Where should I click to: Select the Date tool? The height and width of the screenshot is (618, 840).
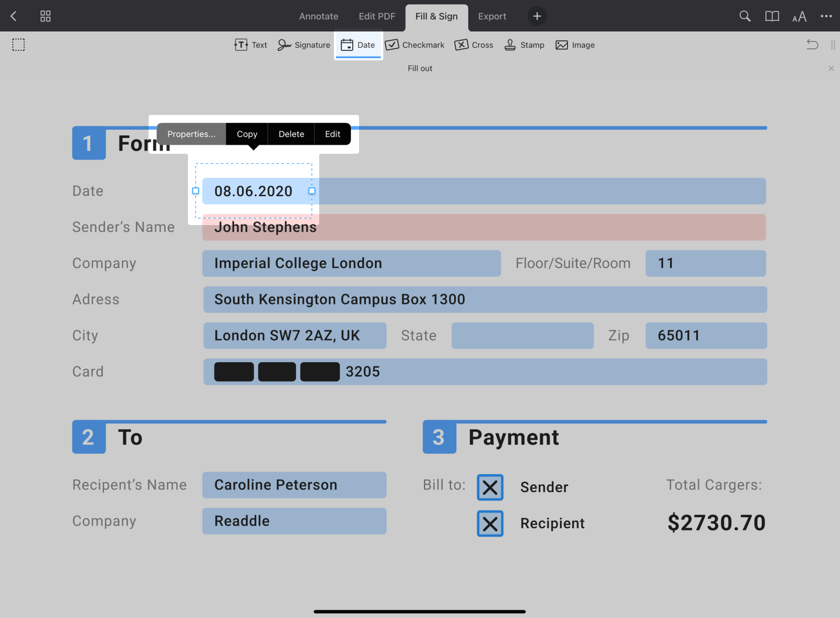(359, 45)
